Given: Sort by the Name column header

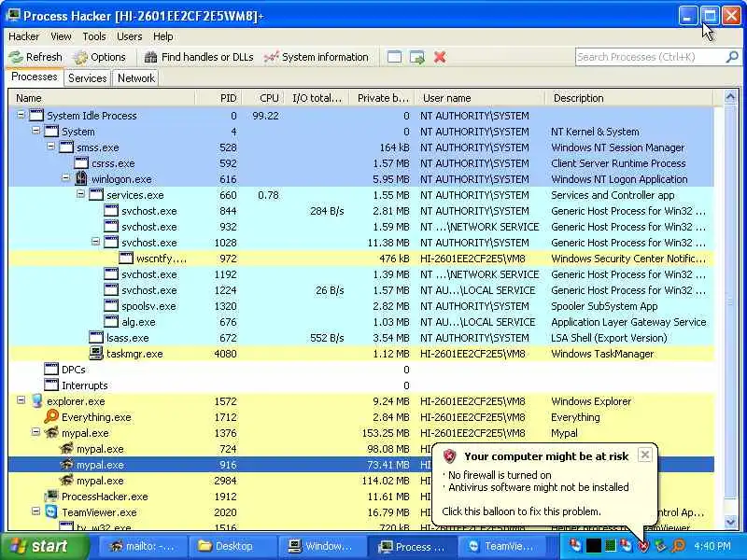Looking at the screenshot, I should [x=102, y=98].
